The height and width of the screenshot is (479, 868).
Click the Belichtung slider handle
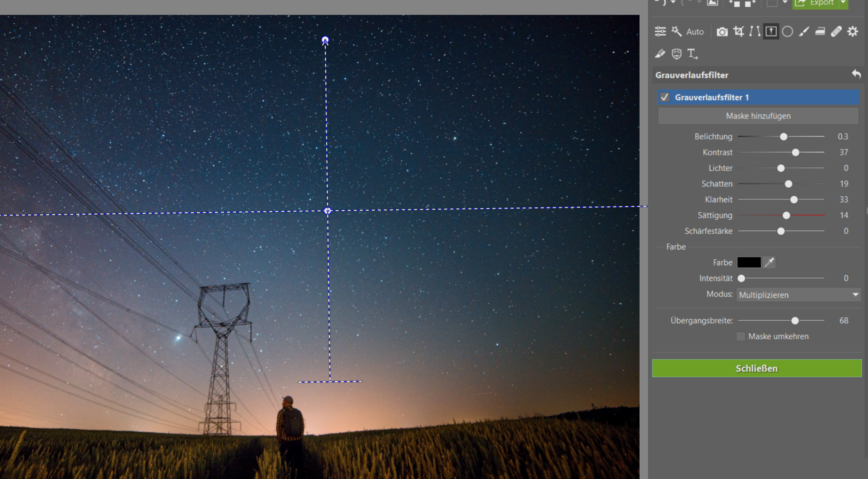click(784, 136)
